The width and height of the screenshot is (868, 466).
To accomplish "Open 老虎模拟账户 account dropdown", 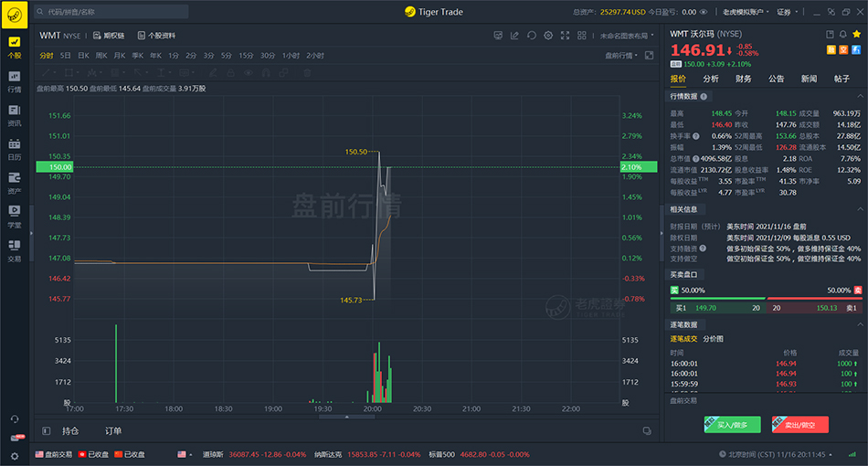I will (x=746, y=12).
